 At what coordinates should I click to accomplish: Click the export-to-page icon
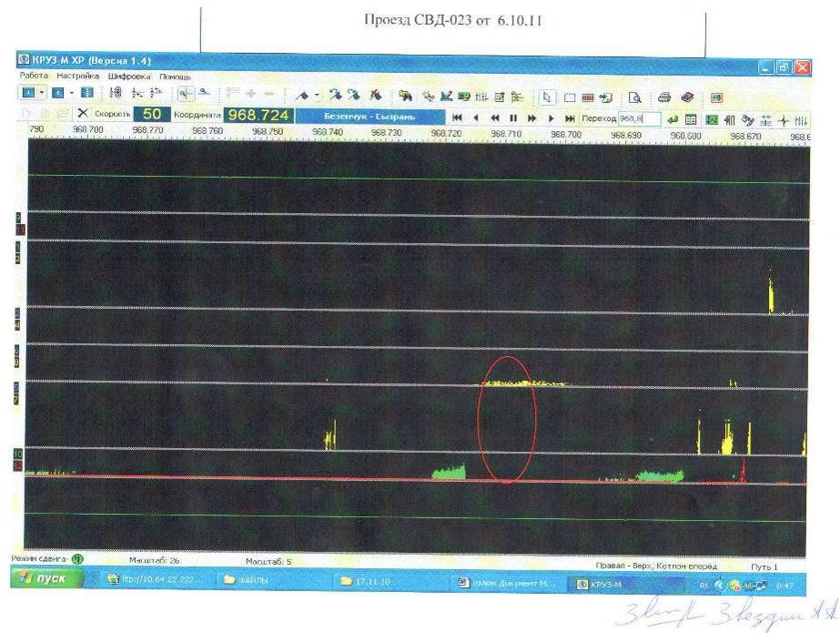606,98
